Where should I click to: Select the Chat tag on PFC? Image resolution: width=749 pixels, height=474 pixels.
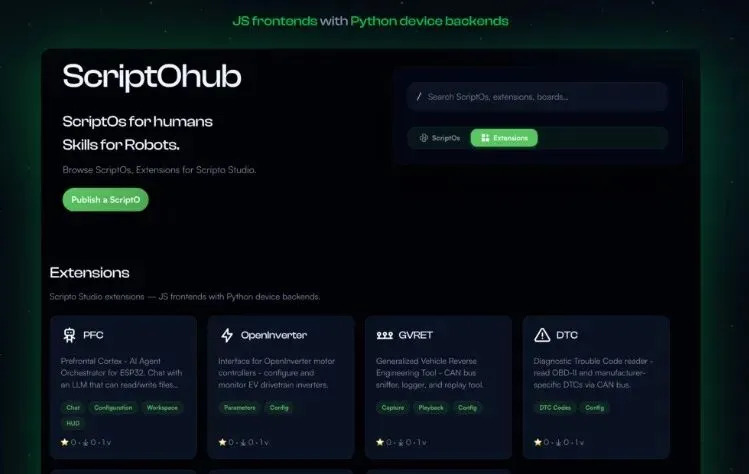pos(73,408)
